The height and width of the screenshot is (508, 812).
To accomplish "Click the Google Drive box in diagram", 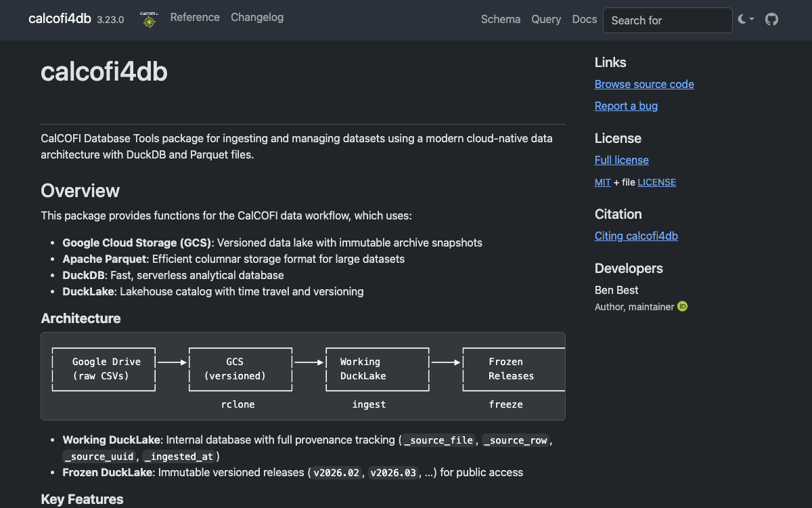I will point(104,369).
